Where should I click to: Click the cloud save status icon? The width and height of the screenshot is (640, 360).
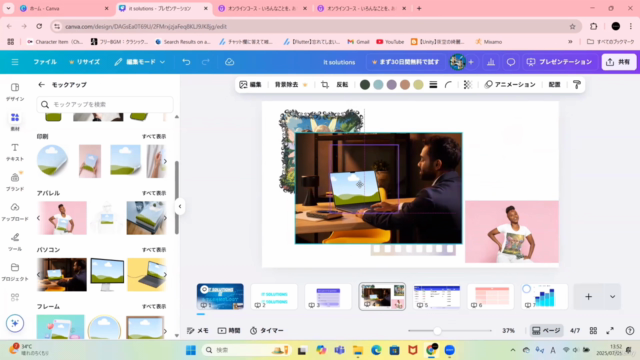click(x=229, y=62)
